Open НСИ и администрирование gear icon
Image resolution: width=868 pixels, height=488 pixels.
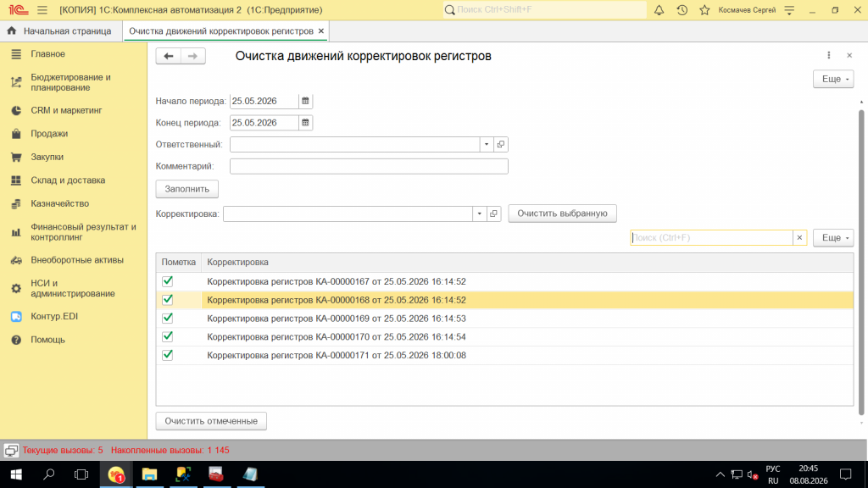point(16,288)
